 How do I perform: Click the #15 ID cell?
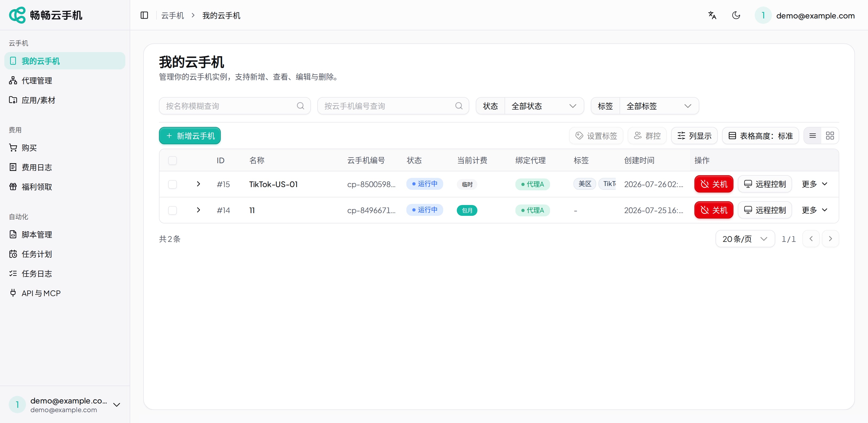tap(224, 184)
